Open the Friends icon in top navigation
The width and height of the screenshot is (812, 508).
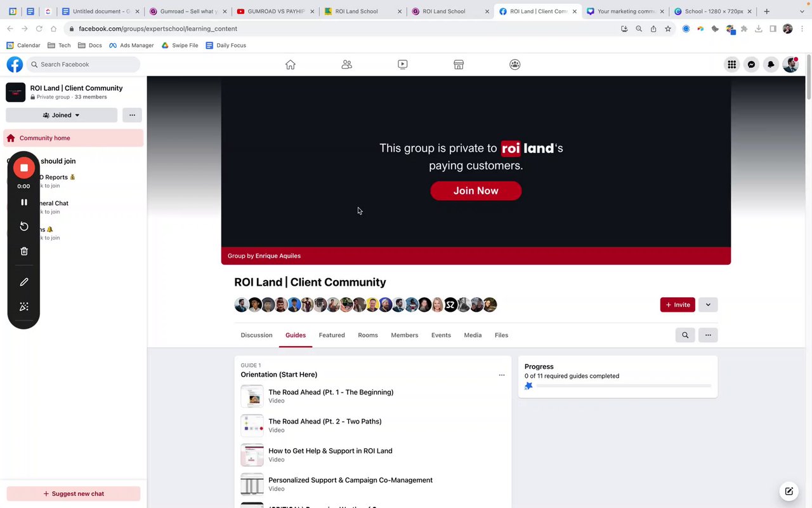coord(346,64)
